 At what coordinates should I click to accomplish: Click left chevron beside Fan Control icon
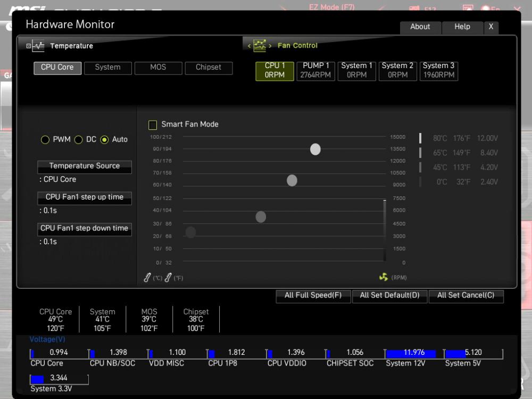pyautogui.click(x=249, y=46)
